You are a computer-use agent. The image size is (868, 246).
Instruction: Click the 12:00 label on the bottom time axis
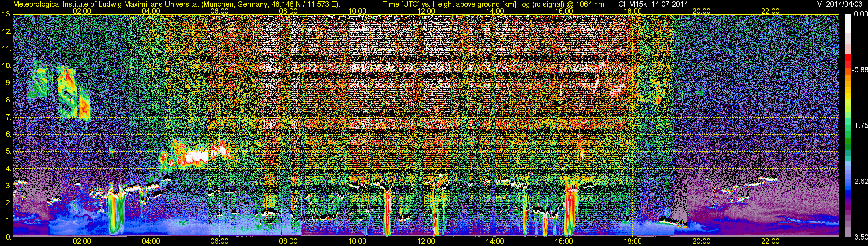point(426,241)
